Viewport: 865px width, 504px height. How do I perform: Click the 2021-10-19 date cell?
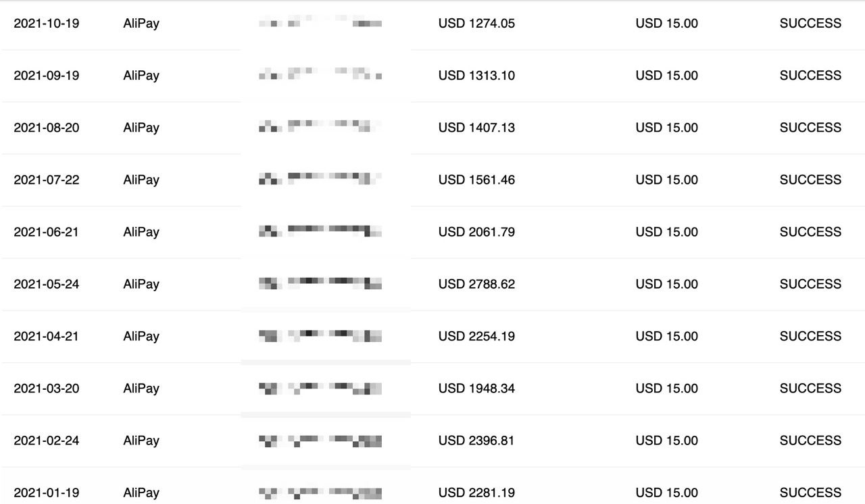click(x=46, y=24)
